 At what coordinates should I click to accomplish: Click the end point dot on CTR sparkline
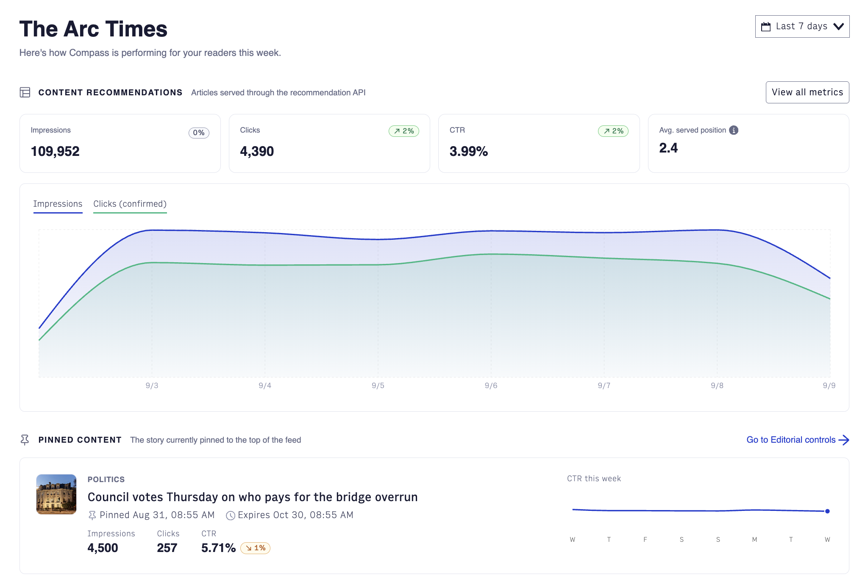[x=827, y=511]
